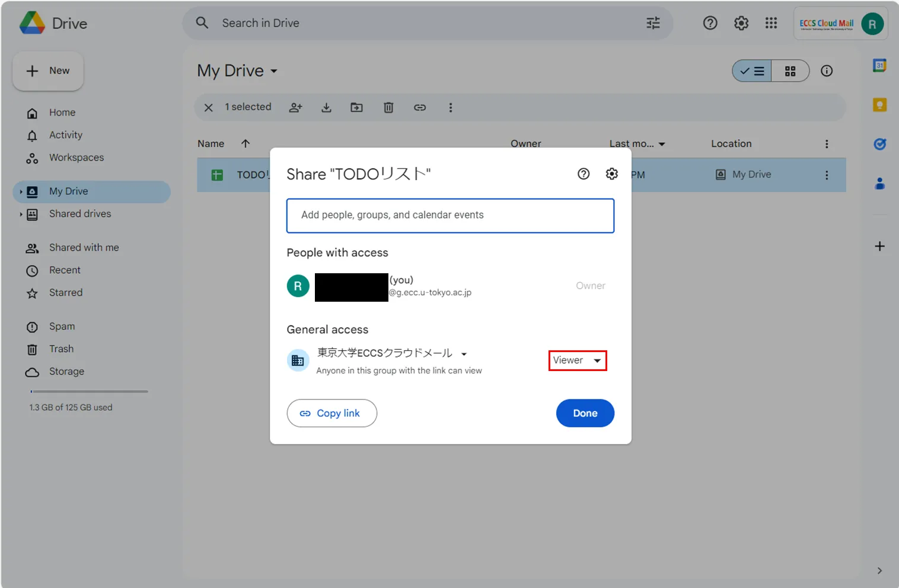The width and height of the screenshot is (899, 588).
Task: Click the Done button
Action: (585, 413)
